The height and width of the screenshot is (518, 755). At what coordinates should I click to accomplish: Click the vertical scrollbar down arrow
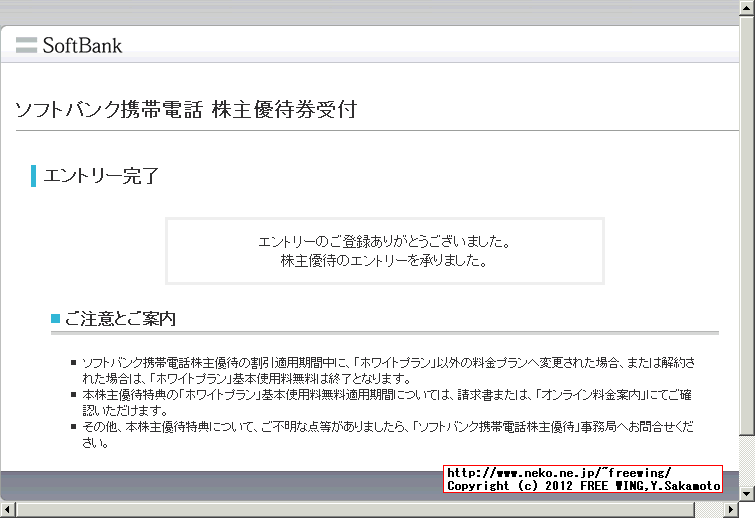(x=747, y=493)
